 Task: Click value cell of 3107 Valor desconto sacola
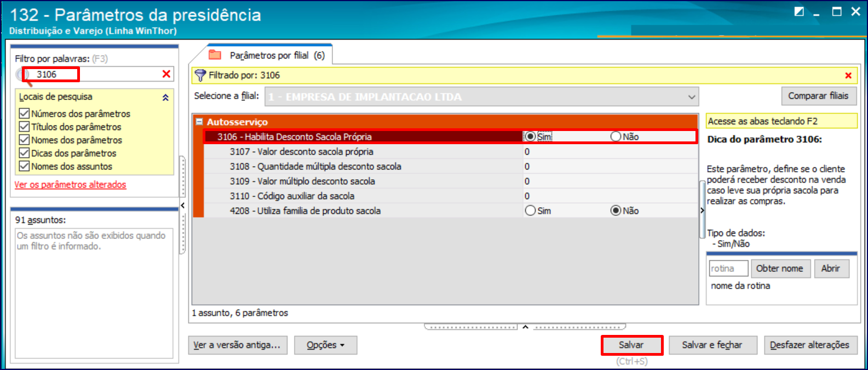point(610,152)
